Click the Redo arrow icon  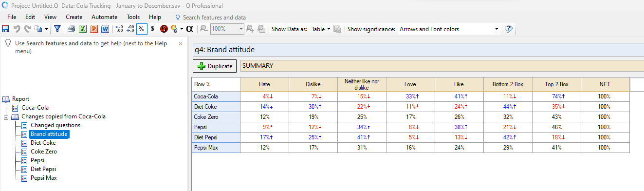click(27, 29)
